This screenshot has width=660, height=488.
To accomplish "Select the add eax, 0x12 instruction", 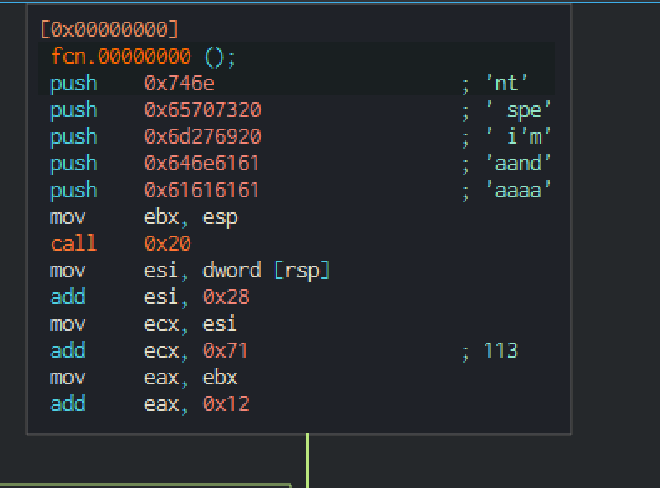I will click(150, 404).
